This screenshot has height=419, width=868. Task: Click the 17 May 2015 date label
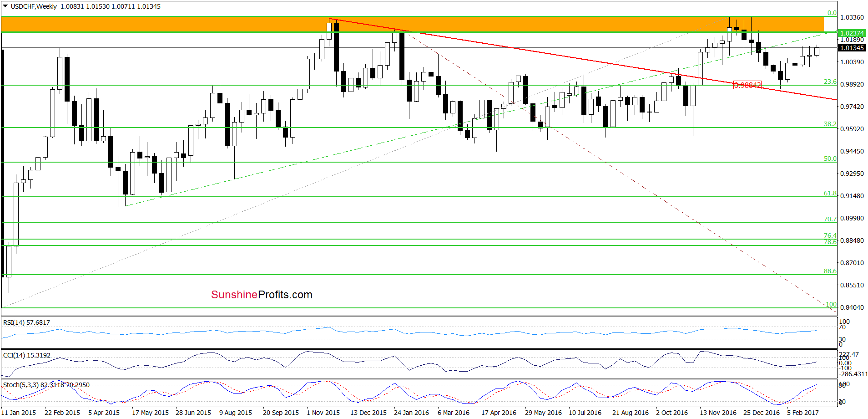coord(150,413)
